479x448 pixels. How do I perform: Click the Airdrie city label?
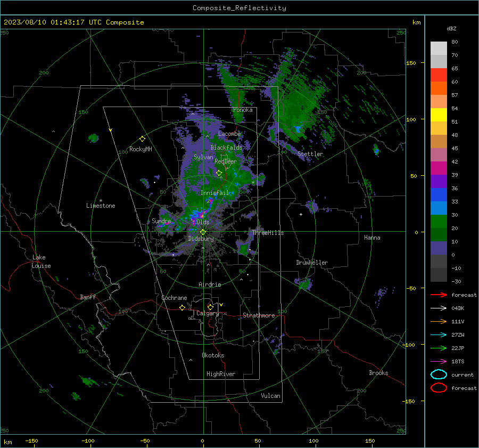click(x=210, y=284)
